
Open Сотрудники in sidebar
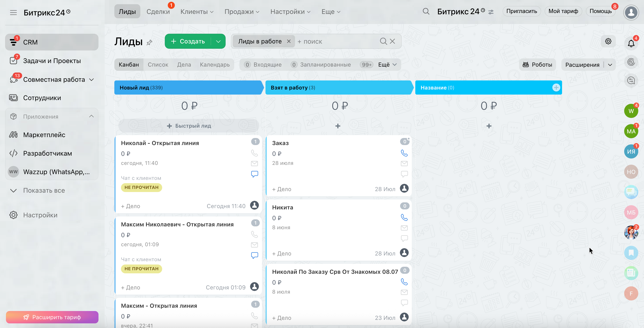pyautogui.click(x=52, y=98)
